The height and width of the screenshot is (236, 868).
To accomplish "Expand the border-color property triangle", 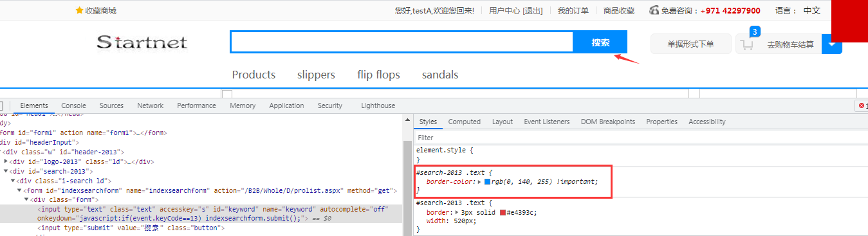I will point(479,182).
